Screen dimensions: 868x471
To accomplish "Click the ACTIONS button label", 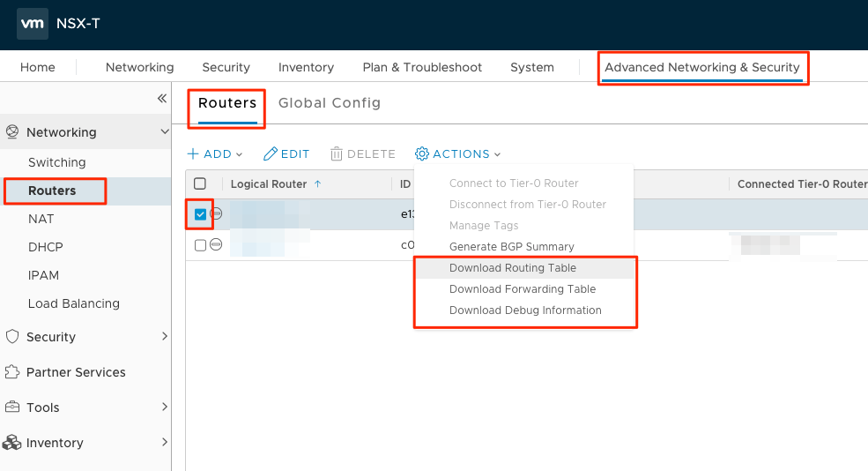I will [x=461, y=154].
